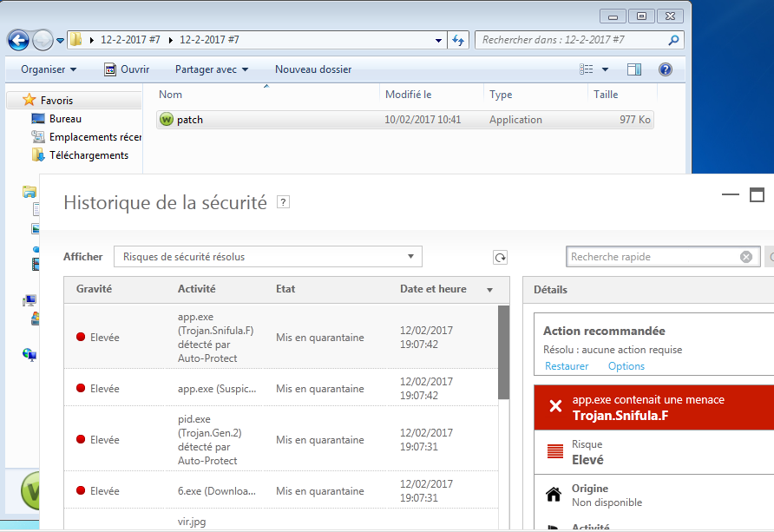
Task: Expand the view options dropdown arrow
Action: click(x=605, y=69)
